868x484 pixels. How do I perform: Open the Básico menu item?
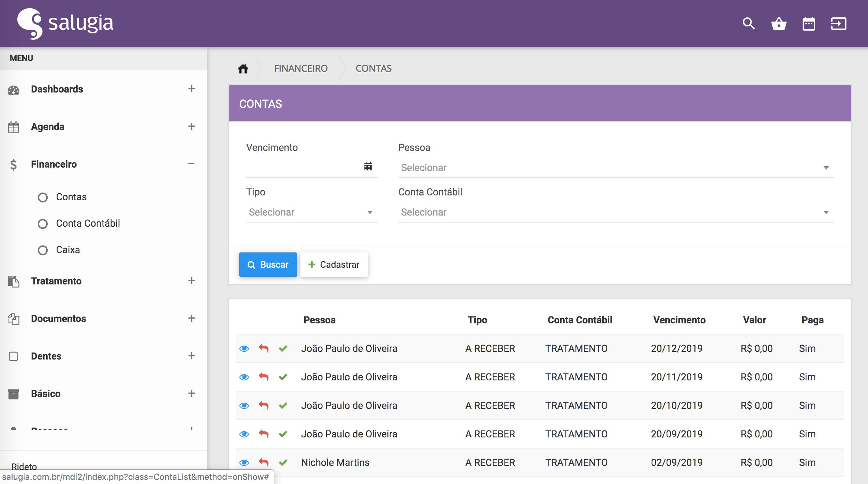pyautogui.click(x=46, y=394)
